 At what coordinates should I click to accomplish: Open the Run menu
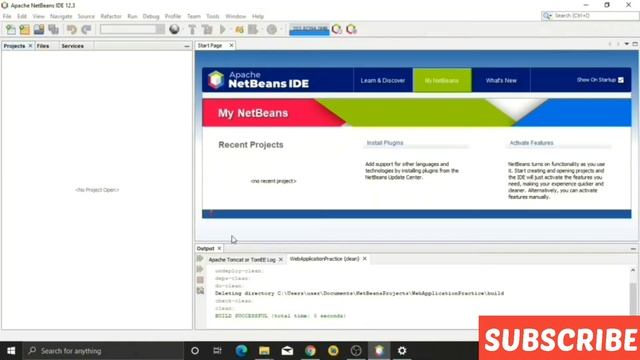click(x=132, y=16)
